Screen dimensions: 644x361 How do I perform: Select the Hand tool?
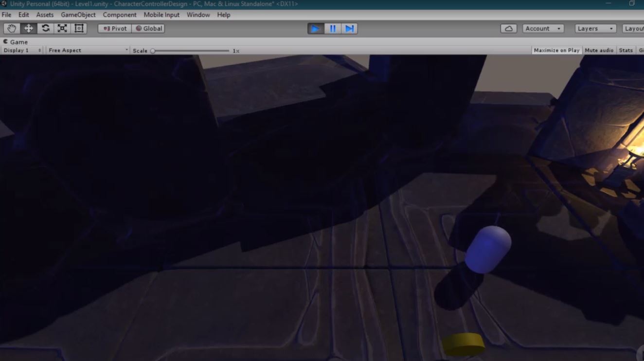point(11,28)
